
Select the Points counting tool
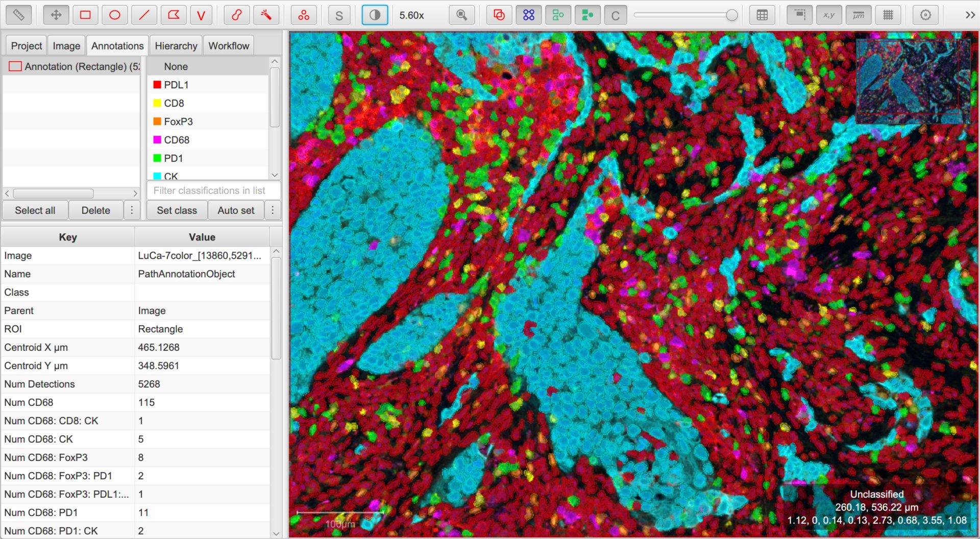click(x=304, y=15)
